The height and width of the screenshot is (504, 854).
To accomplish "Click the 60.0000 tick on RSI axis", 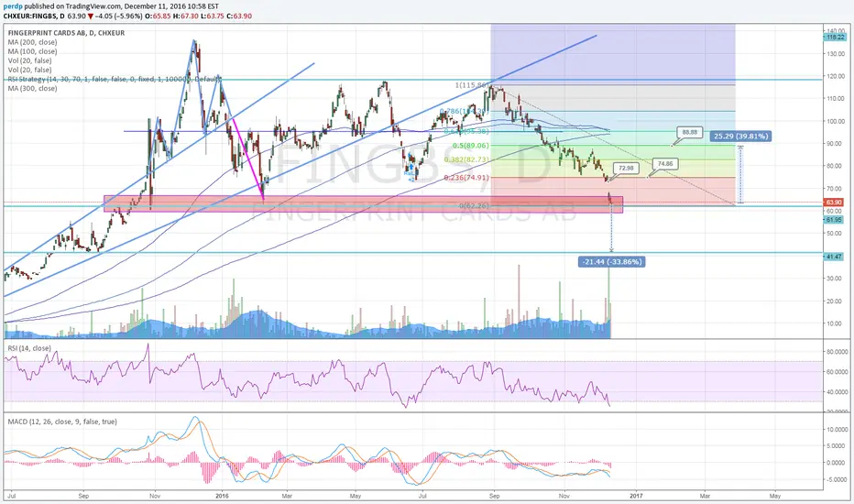I will (x=837, y=372).
